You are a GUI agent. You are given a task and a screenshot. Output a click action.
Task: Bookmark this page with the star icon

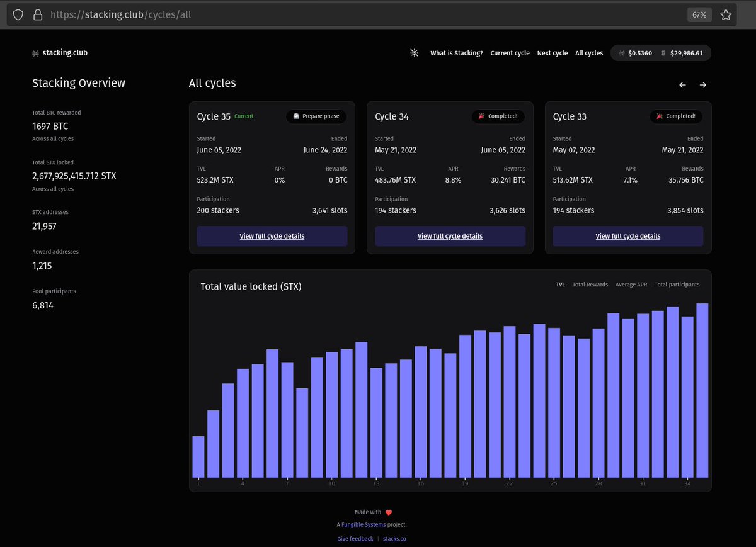pos(726,14)
